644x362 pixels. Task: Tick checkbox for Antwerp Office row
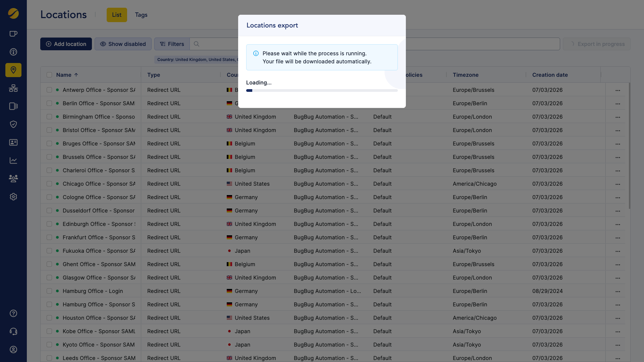[49, 90]
